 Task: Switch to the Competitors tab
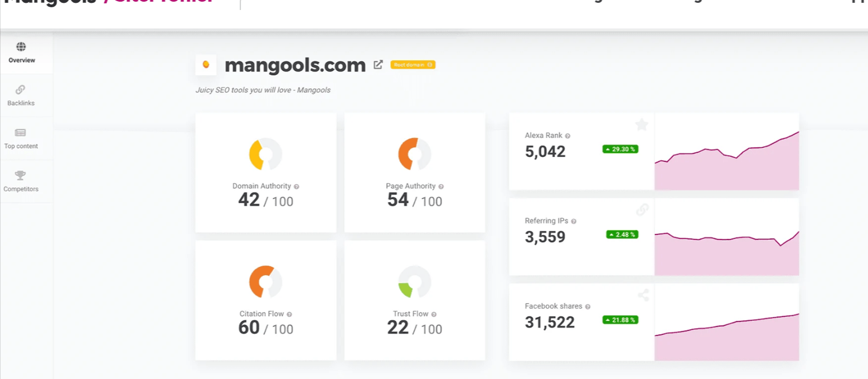[x=21, y=181]
